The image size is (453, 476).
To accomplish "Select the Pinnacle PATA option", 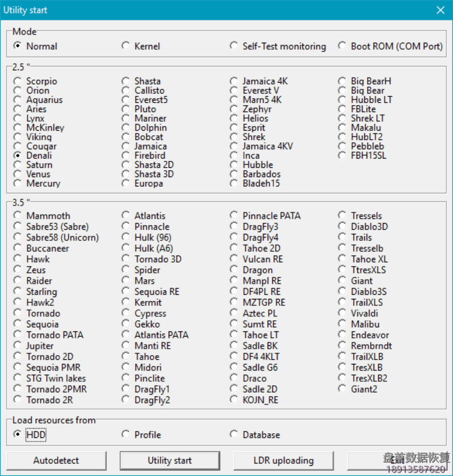I will (234, 215).
